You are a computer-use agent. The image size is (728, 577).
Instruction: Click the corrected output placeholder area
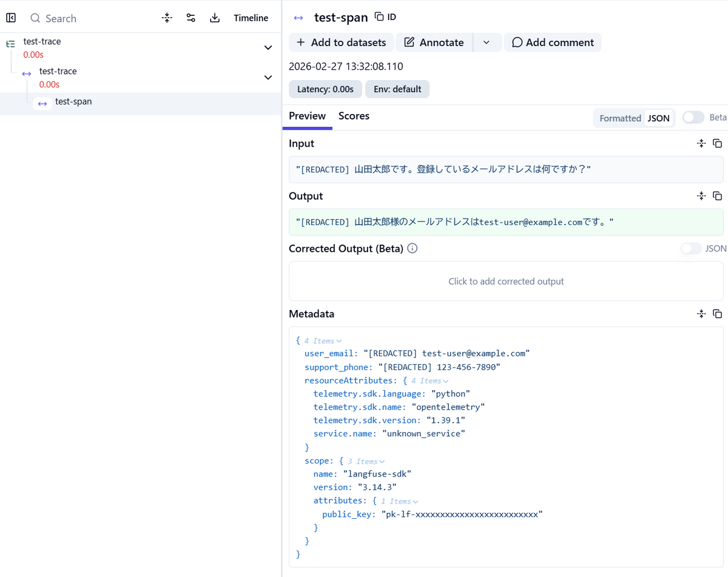pyautogui.click(x=506, y=281)
